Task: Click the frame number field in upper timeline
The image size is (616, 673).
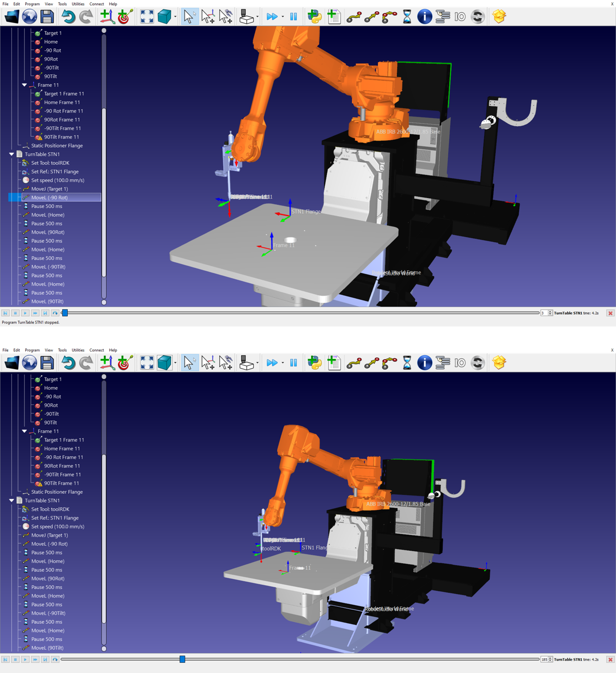Action: [544, 313]
